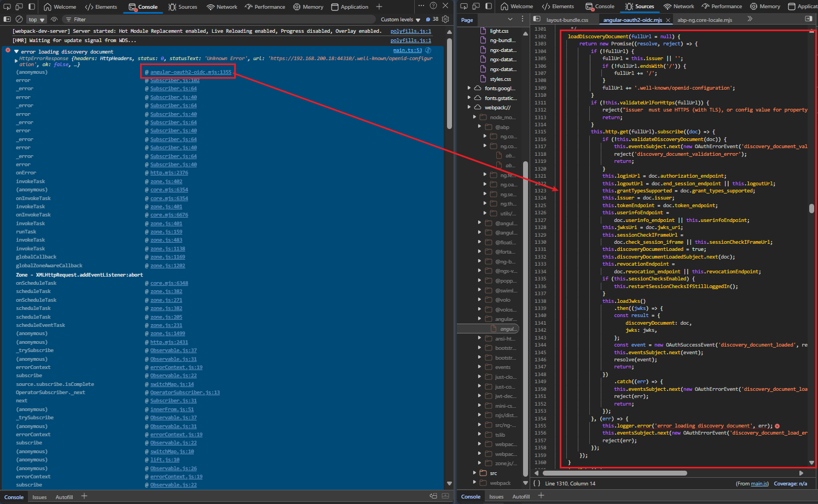The image size is (818, 504).
Task: Open Console settings gear in left panel
Action: click(445, 19)
